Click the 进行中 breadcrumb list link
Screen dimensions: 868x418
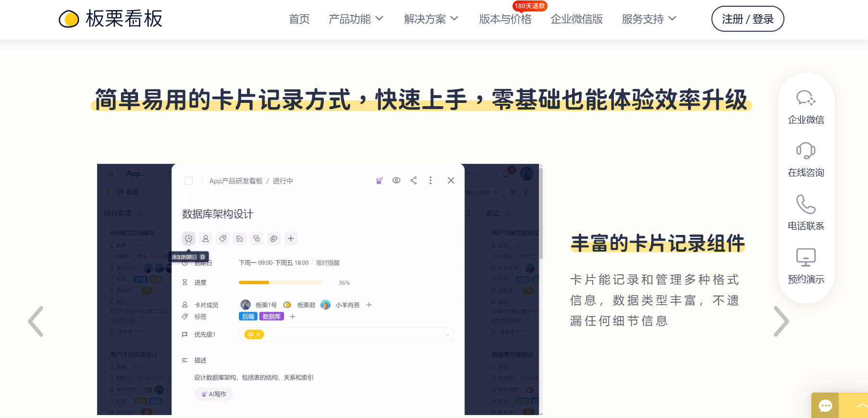pos(283,181)
